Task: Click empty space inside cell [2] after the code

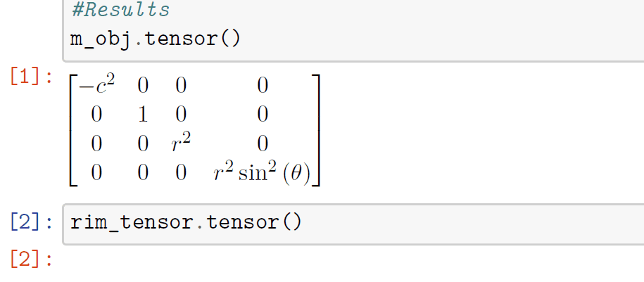Action: pyautogui.click(x=472, y=224)
